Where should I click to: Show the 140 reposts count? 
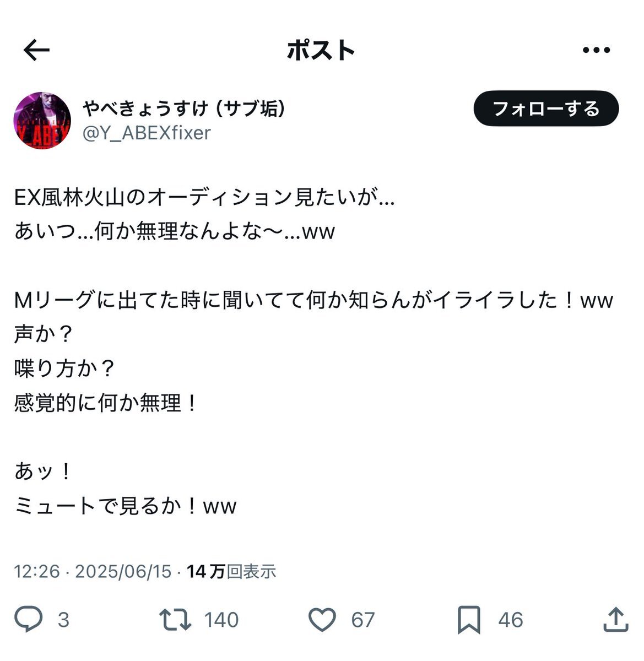(x=221, y=620)
